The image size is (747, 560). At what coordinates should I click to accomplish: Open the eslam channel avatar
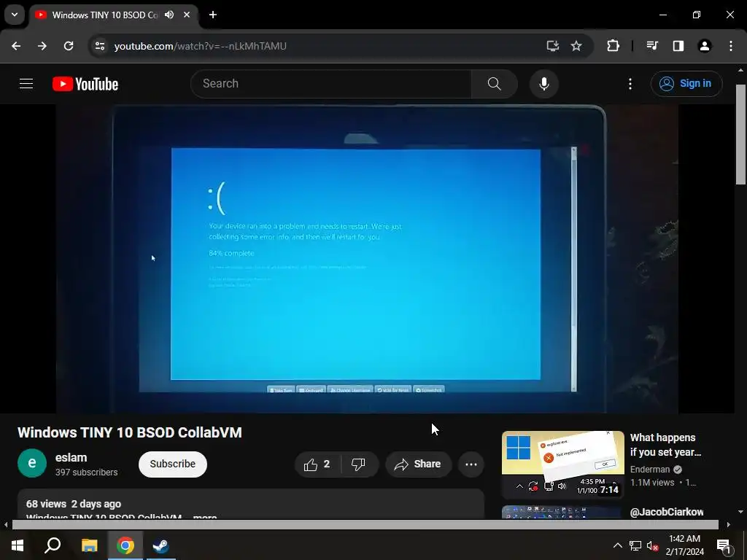point(32,463)
